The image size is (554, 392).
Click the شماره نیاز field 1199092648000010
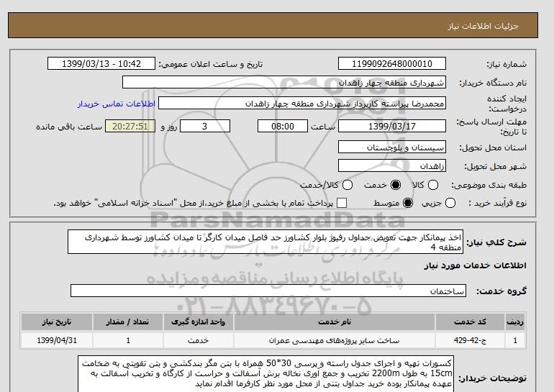click(392, 63)
